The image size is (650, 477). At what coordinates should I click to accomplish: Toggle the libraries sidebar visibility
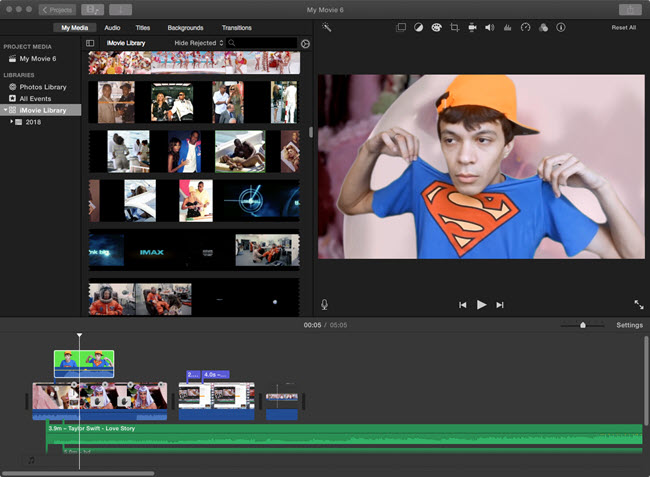click(x=90, y=44)
